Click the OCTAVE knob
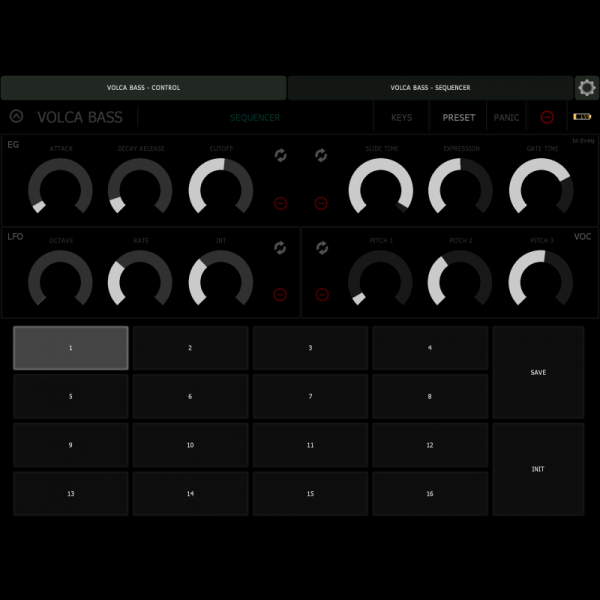 pyautogui.click(x=60, y=278)
